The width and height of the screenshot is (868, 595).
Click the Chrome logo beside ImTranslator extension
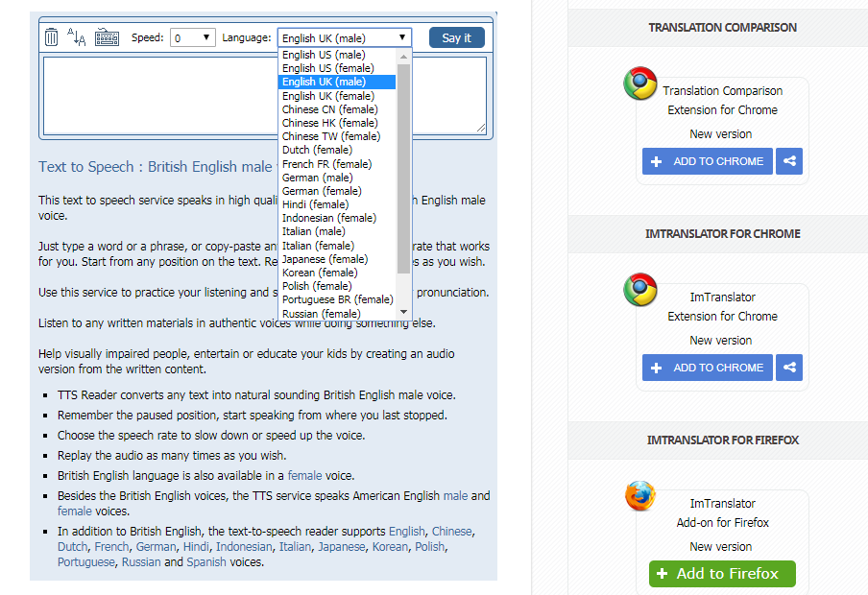click(x=639, y=290)
